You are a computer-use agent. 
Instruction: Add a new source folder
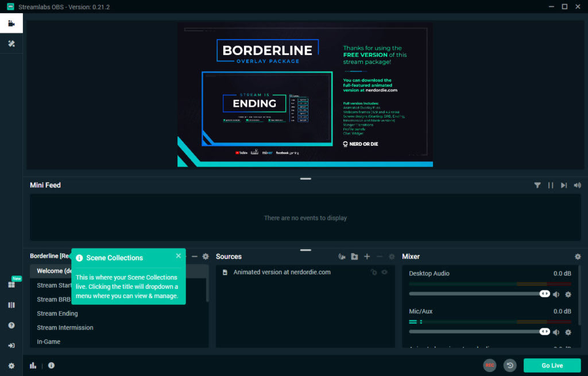pyautogui.click(x=354, y=257)
